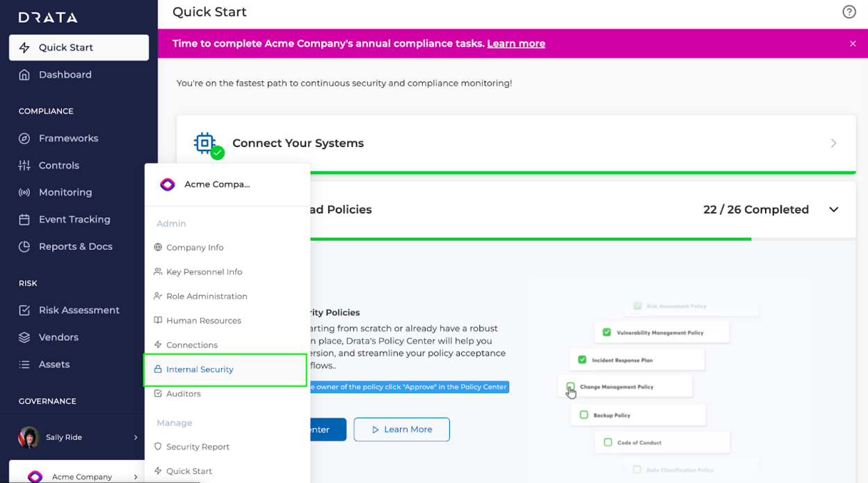Click the Reports & Docs pie chart icon

coord(24,246)
